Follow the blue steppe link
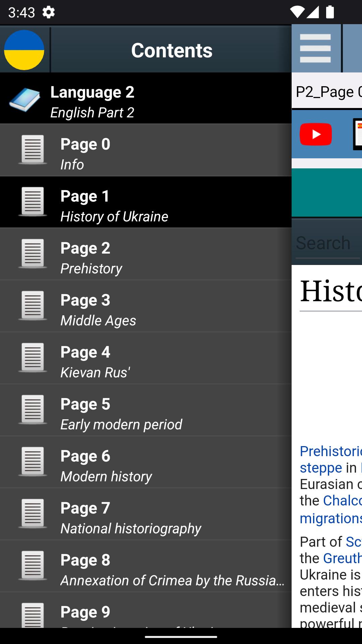The image size is (362, 644). coord(321,468)
